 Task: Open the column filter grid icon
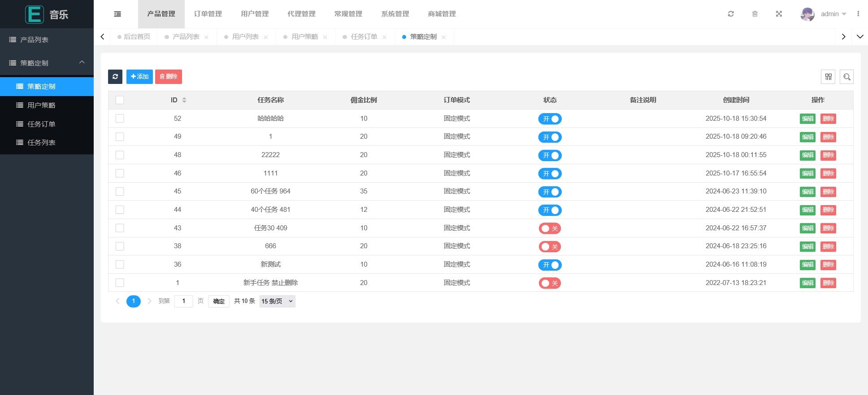pyautogui.click(x=828, y=77)
